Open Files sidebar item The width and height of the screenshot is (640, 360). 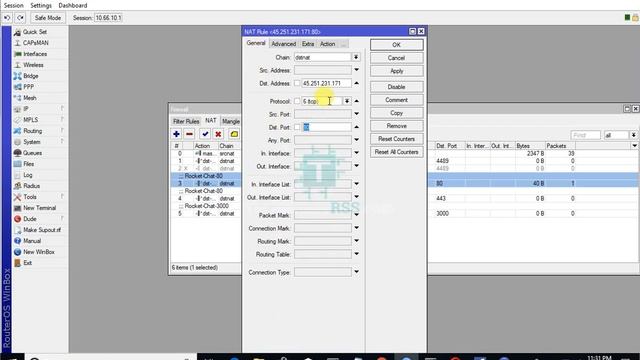coord(29,164)
